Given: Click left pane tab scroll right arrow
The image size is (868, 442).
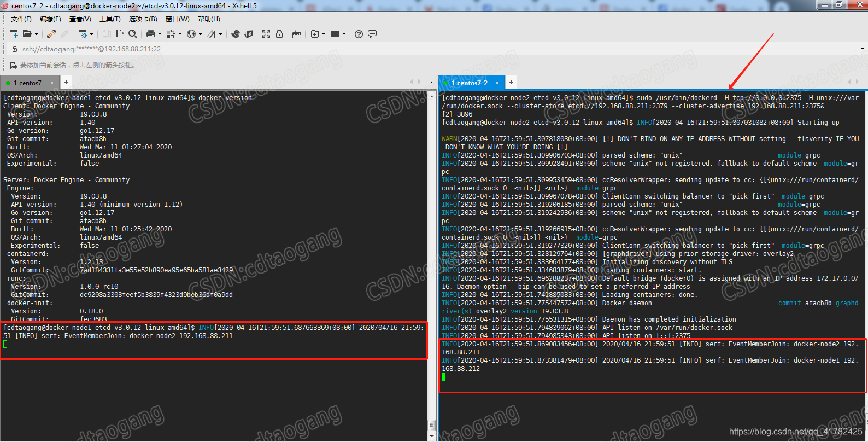Looking at the screenshot, I should 420,82.
